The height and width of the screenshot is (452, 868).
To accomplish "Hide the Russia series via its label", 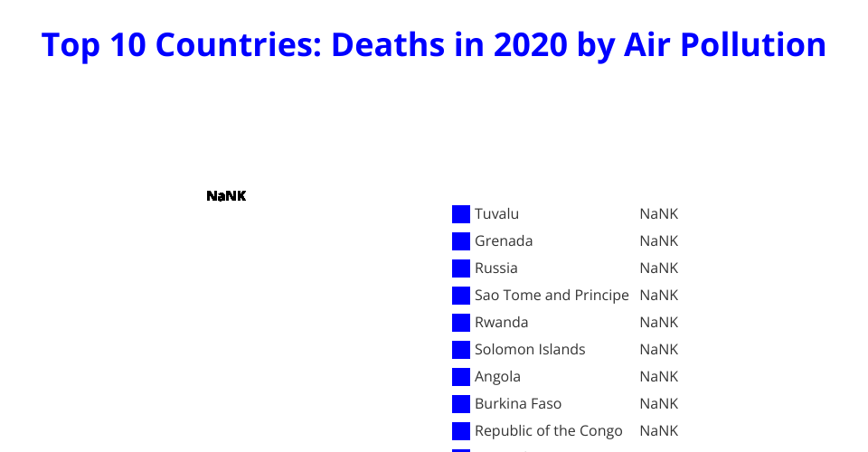I will pyautogui.click(x=496, y=268).
